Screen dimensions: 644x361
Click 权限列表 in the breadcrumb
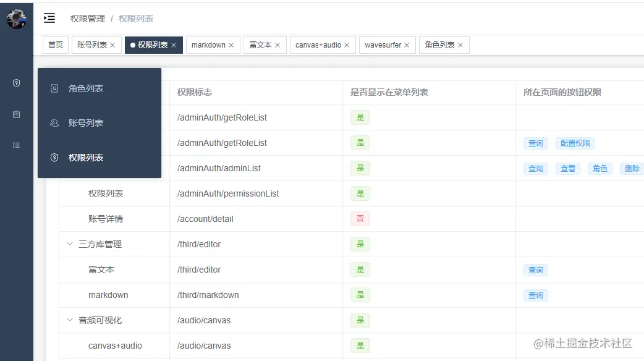tap(136, 19)
